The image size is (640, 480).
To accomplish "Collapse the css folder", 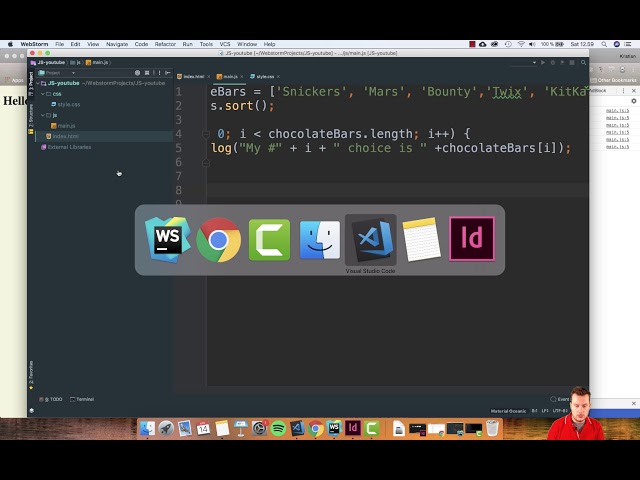I will click(43, 94).
